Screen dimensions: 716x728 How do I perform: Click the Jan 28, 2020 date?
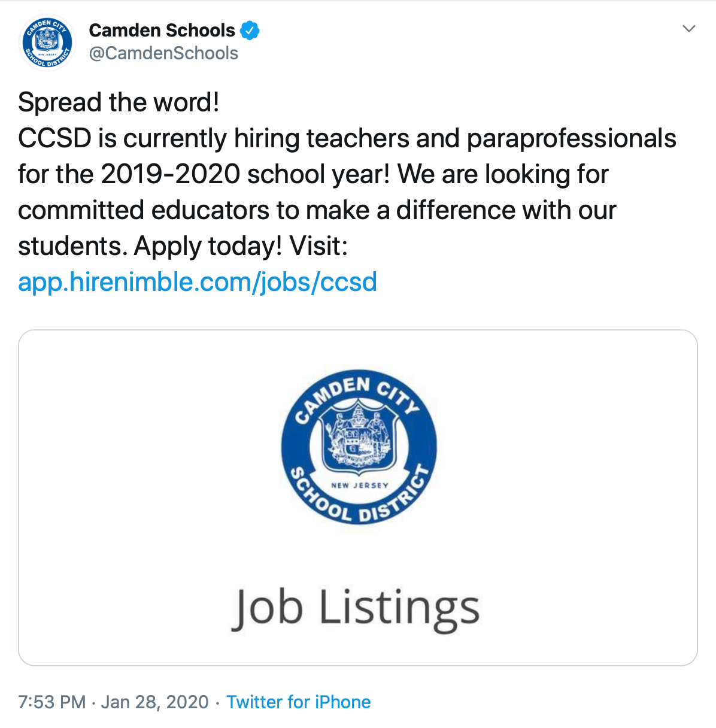(154, 702)
